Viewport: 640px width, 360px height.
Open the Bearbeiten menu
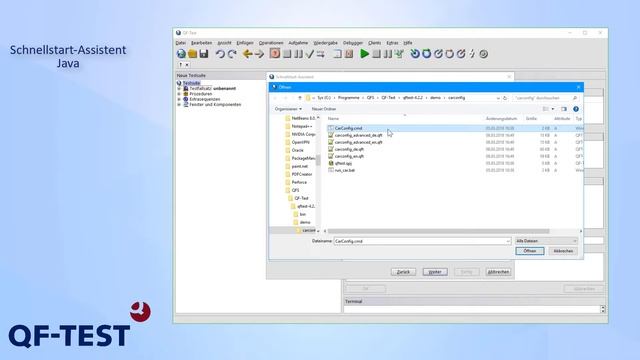click(202, 43)
